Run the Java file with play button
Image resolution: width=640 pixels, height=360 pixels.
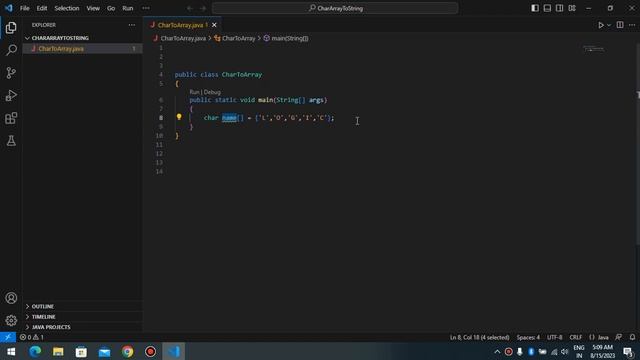click(601, 25)
